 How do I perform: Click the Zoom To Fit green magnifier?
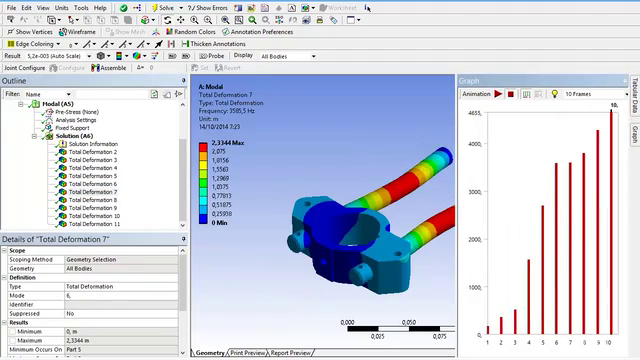click(252, 20)
